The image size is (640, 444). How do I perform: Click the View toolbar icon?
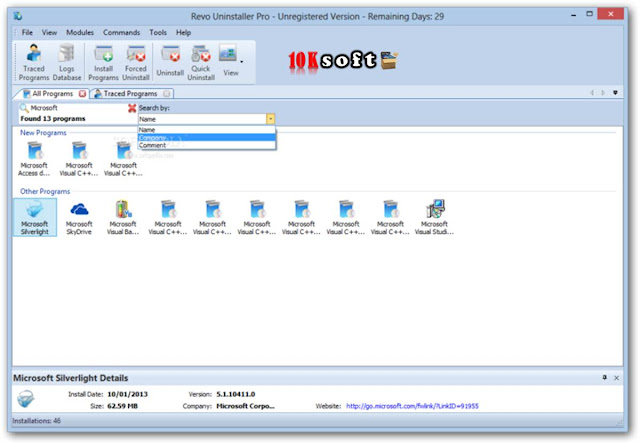click(x=229, y=61)
